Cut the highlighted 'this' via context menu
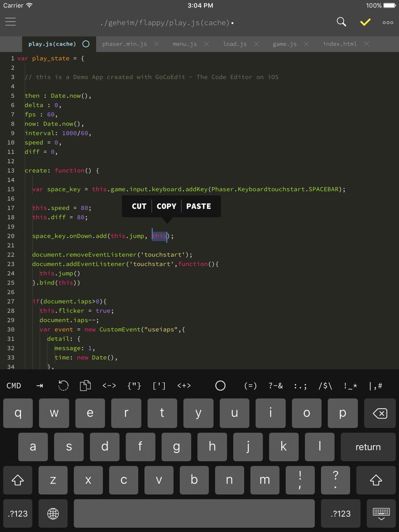The width and height of the screenshot is (399, 532). (139, 206)
